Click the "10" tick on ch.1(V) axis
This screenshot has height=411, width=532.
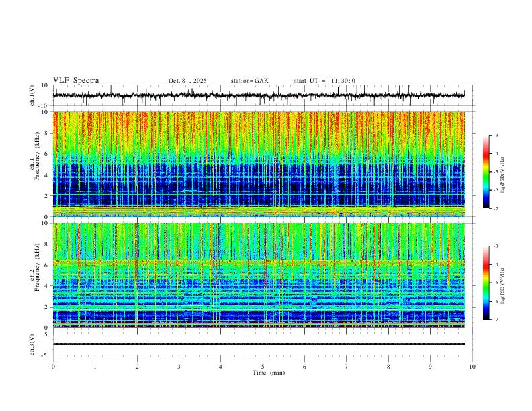[x=45, y=85]
